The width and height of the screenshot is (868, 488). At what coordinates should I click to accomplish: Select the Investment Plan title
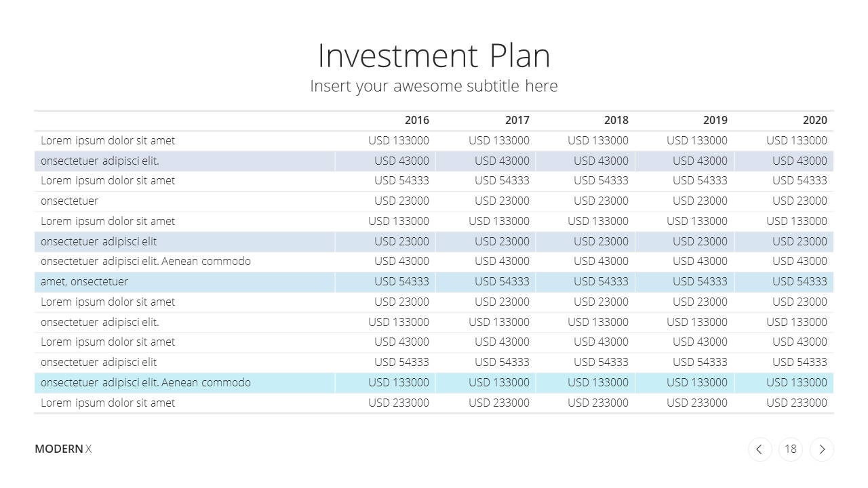pyautogui.click(x=434, y=56)
